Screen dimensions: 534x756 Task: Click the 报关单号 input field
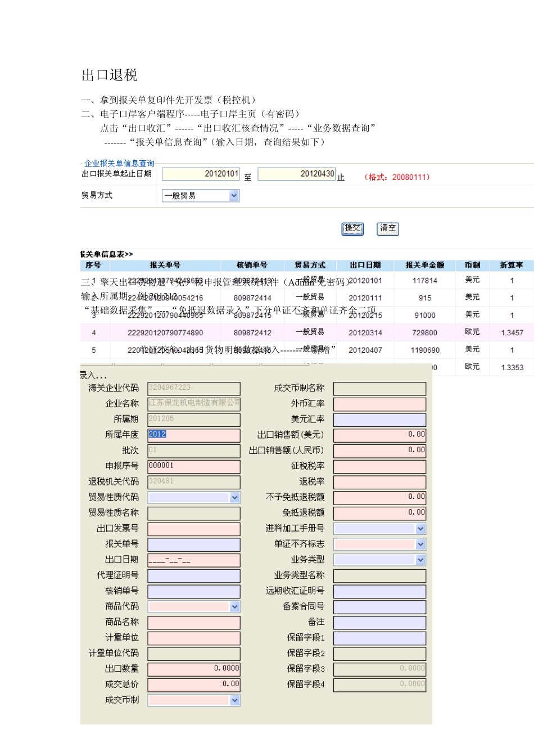194,544
